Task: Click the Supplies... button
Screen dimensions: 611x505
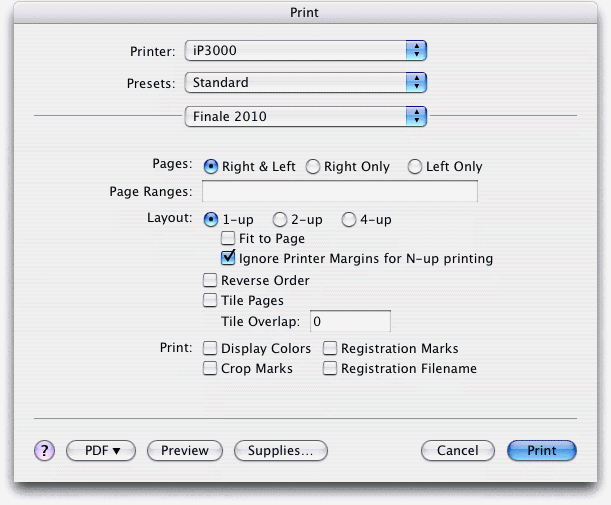Action: (x=281, y=451)
